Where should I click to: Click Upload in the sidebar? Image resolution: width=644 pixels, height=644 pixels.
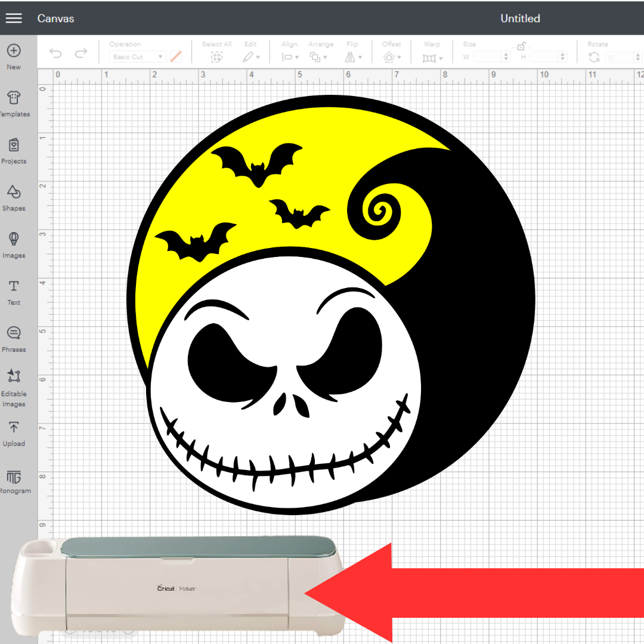14,434
